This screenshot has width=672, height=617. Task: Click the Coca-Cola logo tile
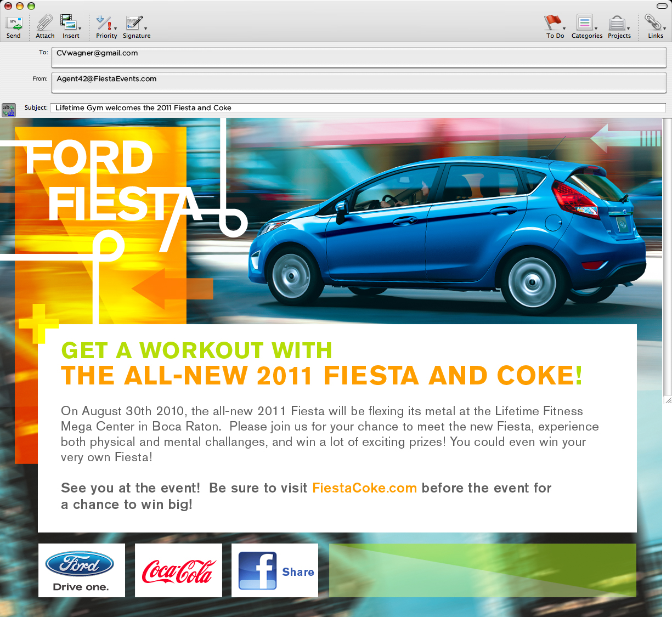pos(178,570)
